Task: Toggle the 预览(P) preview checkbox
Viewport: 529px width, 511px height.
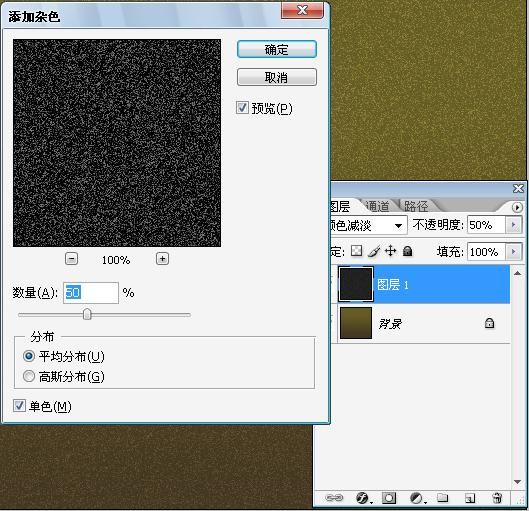Action: pyautogui.click(x=242, y=108)
